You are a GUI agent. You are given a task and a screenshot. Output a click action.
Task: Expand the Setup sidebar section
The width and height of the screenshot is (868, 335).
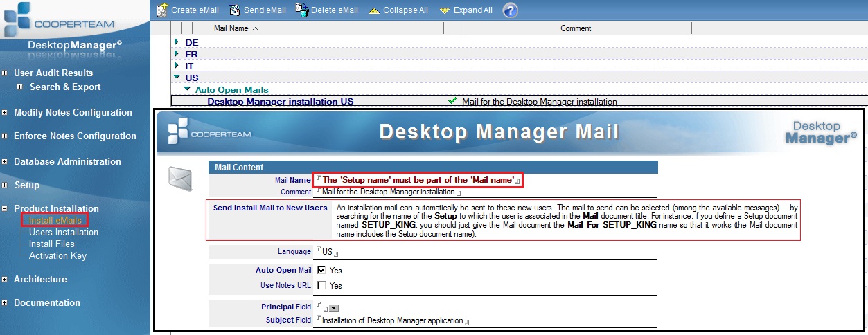(6, 185)
